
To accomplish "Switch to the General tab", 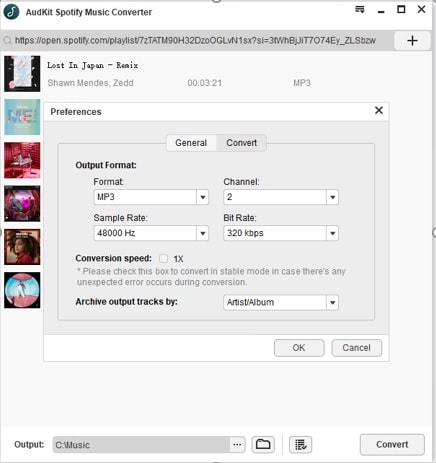I will tap(191, 143).
